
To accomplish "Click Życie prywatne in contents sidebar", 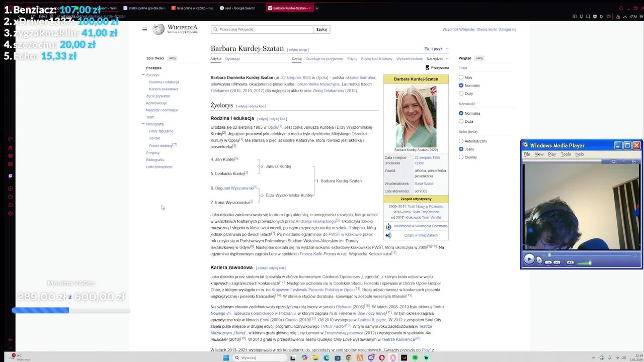I will 158,96.
